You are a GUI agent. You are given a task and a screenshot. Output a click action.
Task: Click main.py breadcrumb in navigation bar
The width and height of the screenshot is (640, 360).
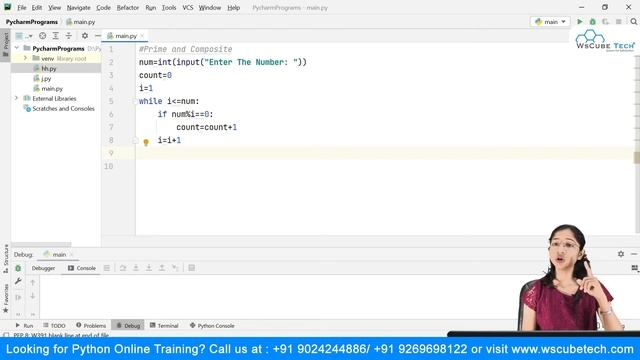pyautogui.click(x=81, y=22)
